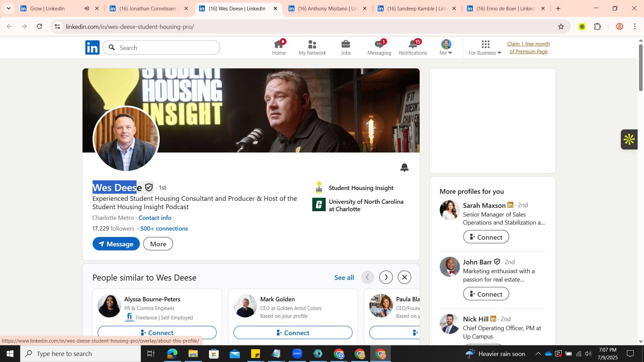Open weather Heavier rain soon widget
This screenshot has height=362, width=644.
pyautogui.click(x=495, y=354)
